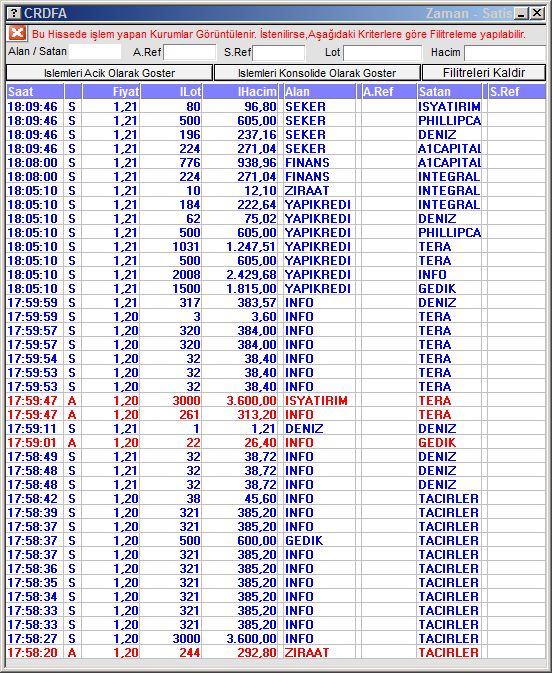Sort by the Saat column header

[x=35, y=91]
